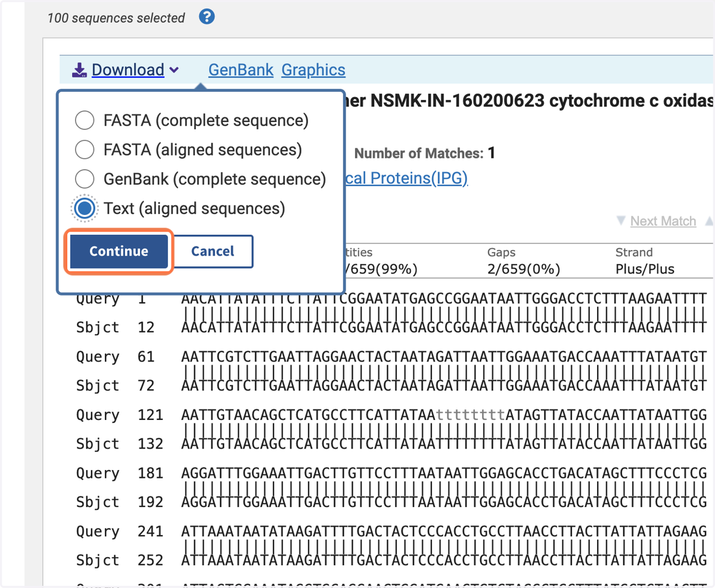
Task: Click the blue help question mark icon
Action: [x=207, y=17]
